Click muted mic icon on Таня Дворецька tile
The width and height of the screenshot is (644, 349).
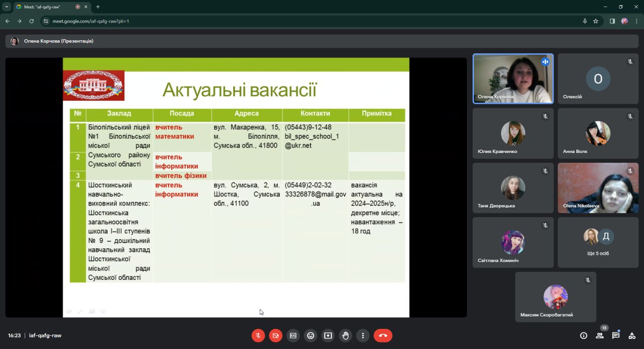(545, 171)
